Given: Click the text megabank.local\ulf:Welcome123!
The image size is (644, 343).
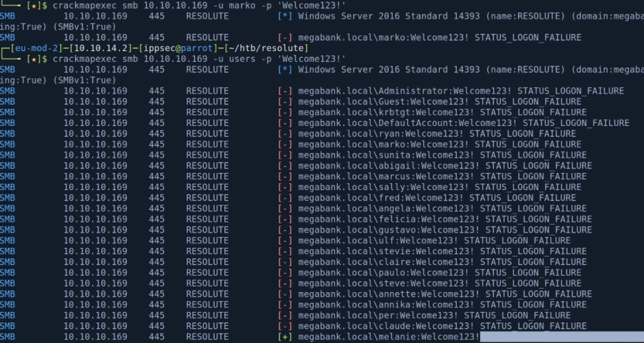Looking at the screenshot, I should coord(378,240).
